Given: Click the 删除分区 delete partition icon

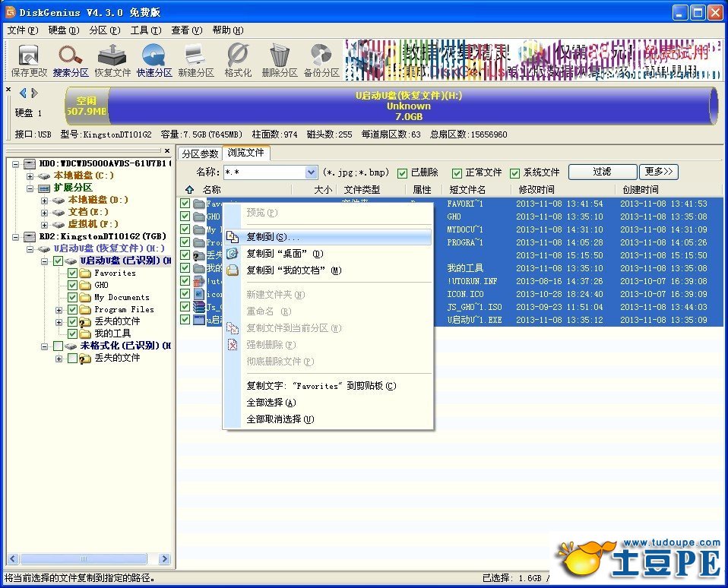Looking at the screenshot, I should pos(280,61).
